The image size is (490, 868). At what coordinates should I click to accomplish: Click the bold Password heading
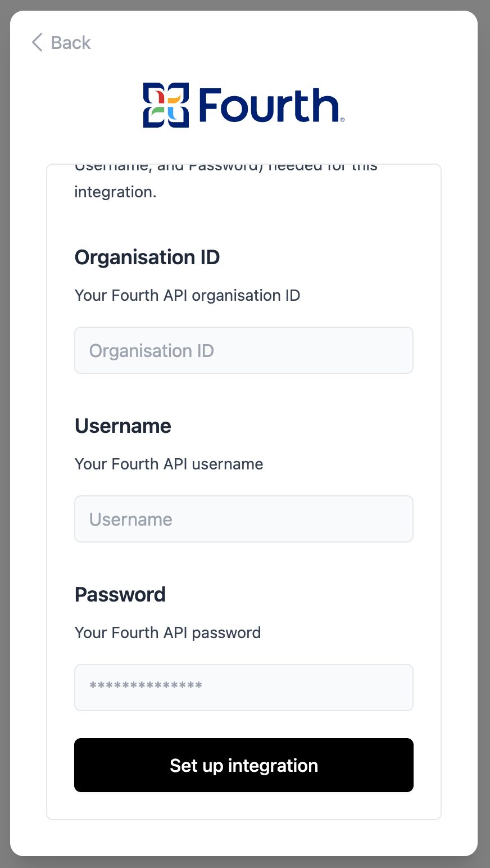coord(120,595)
